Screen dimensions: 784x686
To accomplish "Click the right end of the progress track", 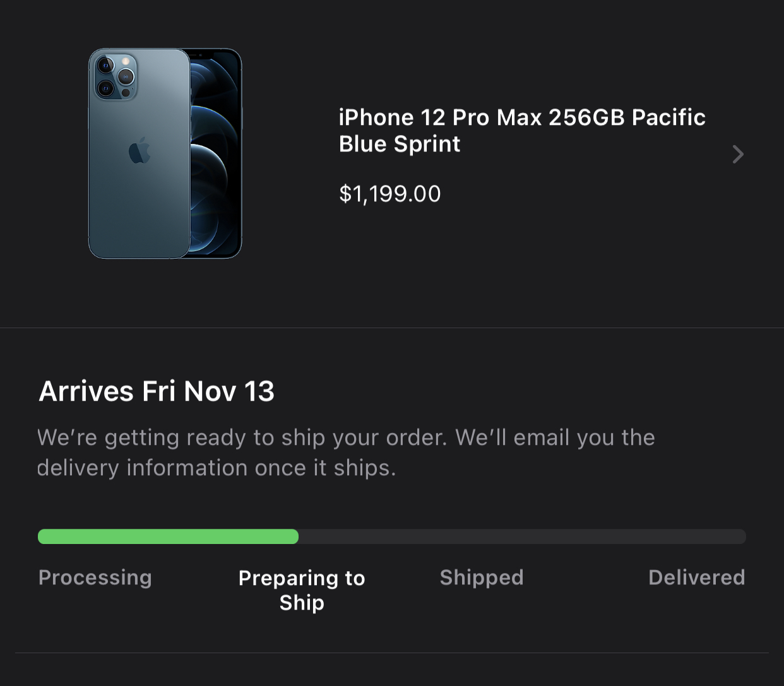I will 741,536.
